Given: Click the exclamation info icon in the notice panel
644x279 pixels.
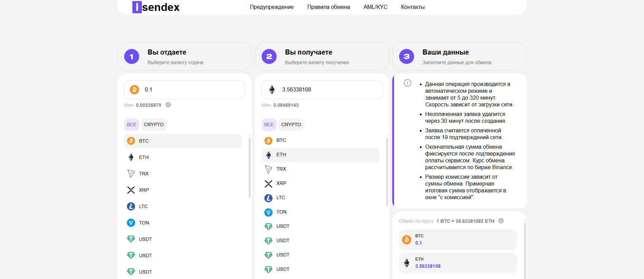Looking at the screenshot, I should pos(408,83).
